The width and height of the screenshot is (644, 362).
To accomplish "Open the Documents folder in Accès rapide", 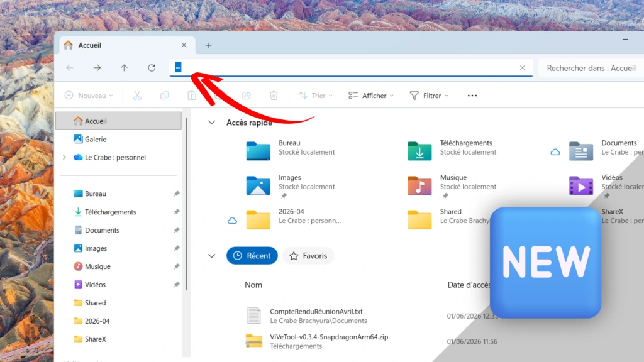I will 606,150.
